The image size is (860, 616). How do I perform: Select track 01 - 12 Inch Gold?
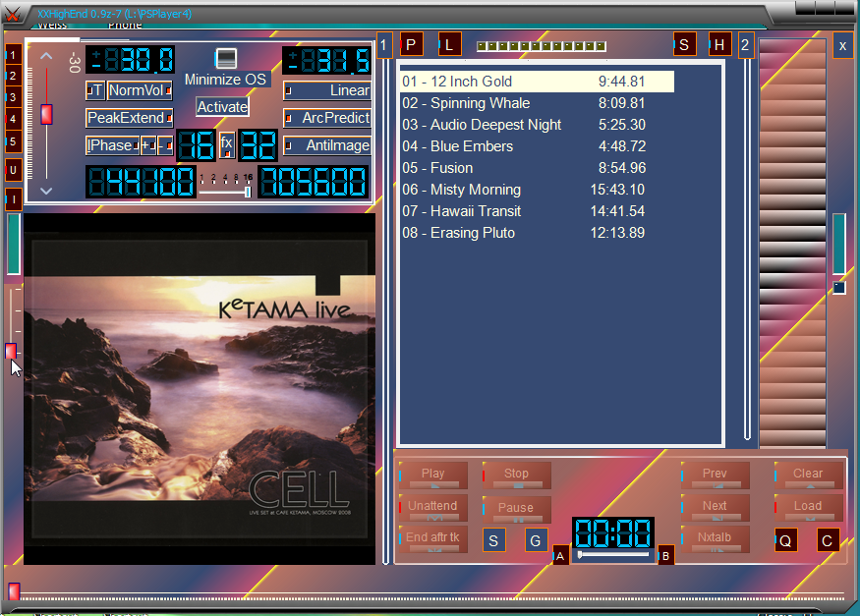click(537, 82)
